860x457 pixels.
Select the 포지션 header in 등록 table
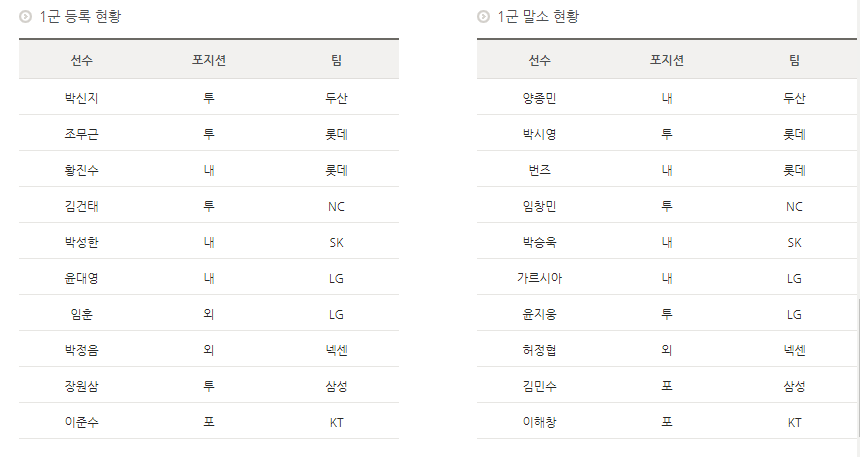[x=209, y=60]
